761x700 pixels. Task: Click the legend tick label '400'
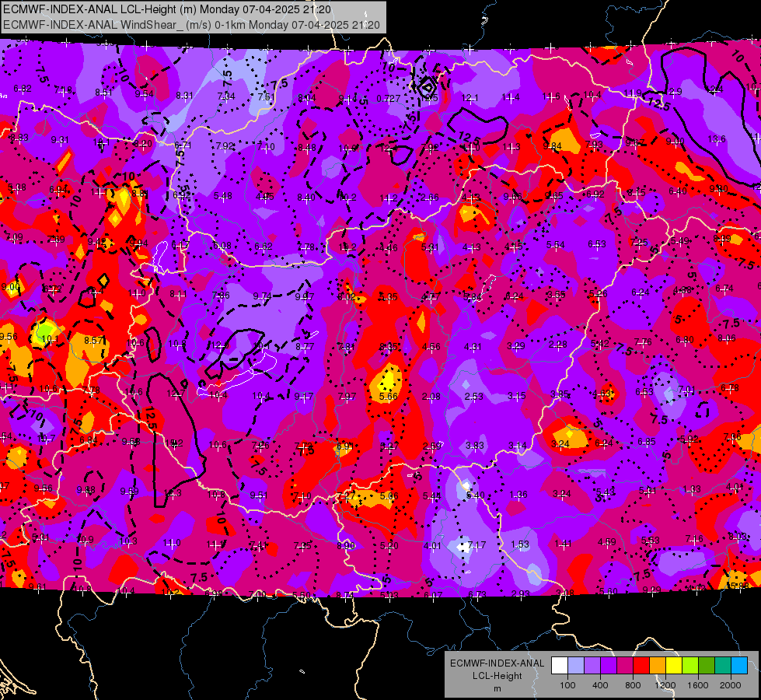click(x=600, y=685)
